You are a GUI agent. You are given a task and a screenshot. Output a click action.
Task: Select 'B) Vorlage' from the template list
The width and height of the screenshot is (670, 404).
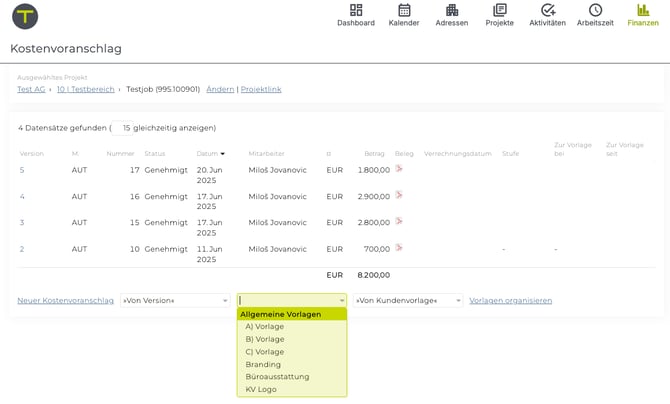tap(265, 339)
